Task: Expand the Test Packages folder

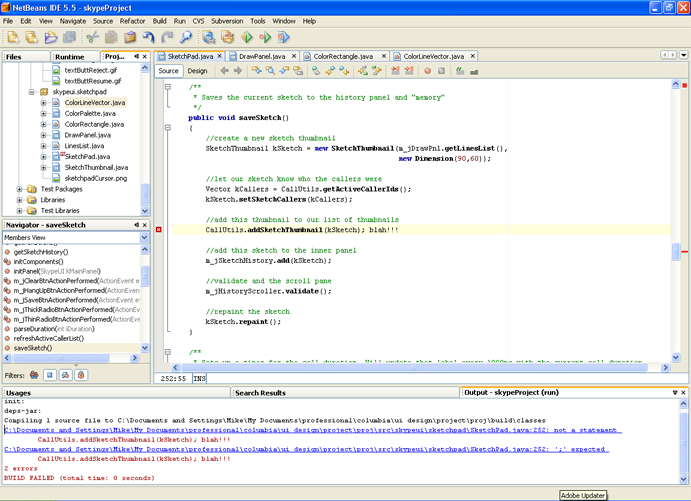Action: (x=19, y=189)
